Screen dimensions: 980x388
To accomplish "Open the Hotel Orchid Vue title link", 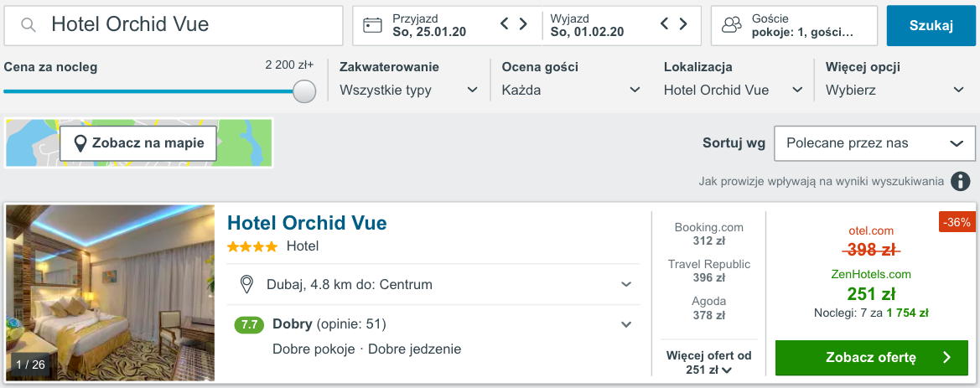I will pos(307,223).
